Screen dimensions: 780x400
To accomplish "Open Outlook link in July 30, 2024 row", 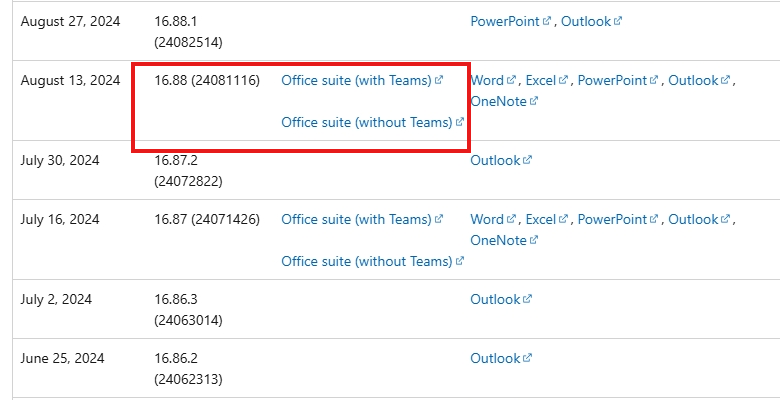I will 501,160.
